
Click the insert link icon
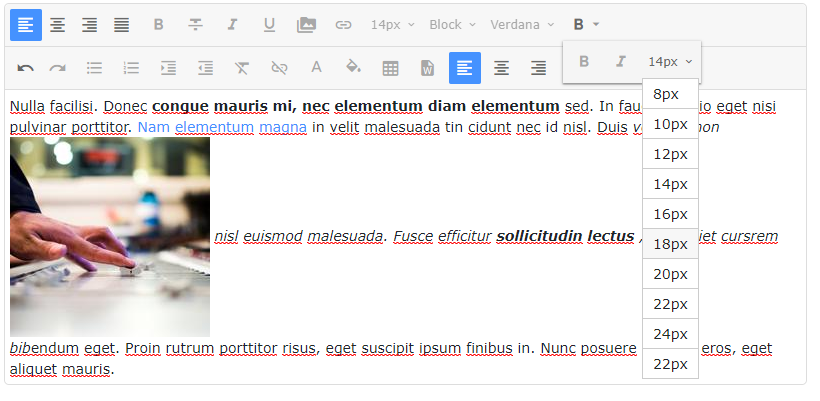pyautogui.click(x=343, y=25)
